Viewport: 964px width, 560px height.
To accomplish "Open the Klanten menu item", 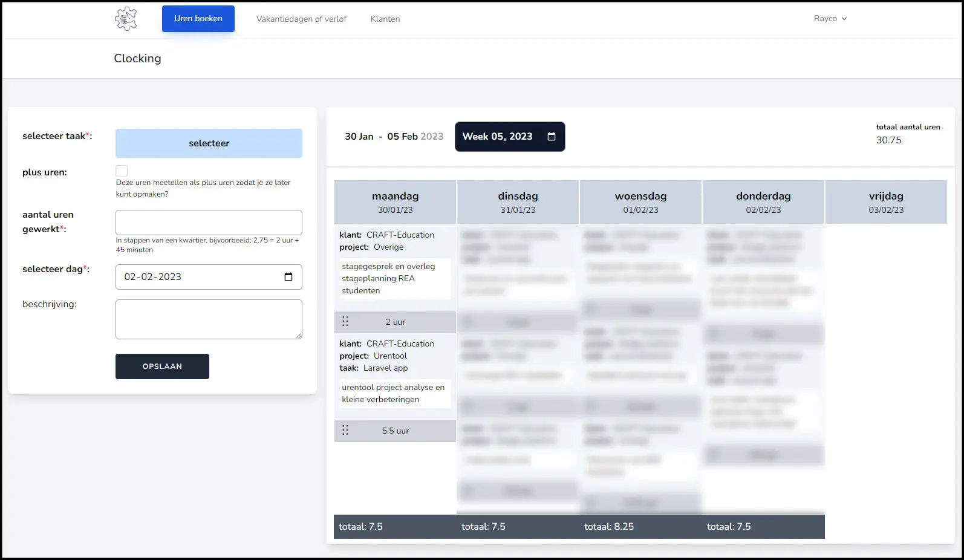I will click(x=385, y=19).
